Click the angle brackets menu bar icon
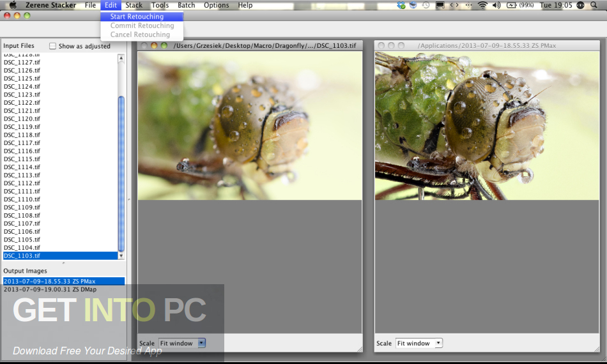 click(454, 5)
